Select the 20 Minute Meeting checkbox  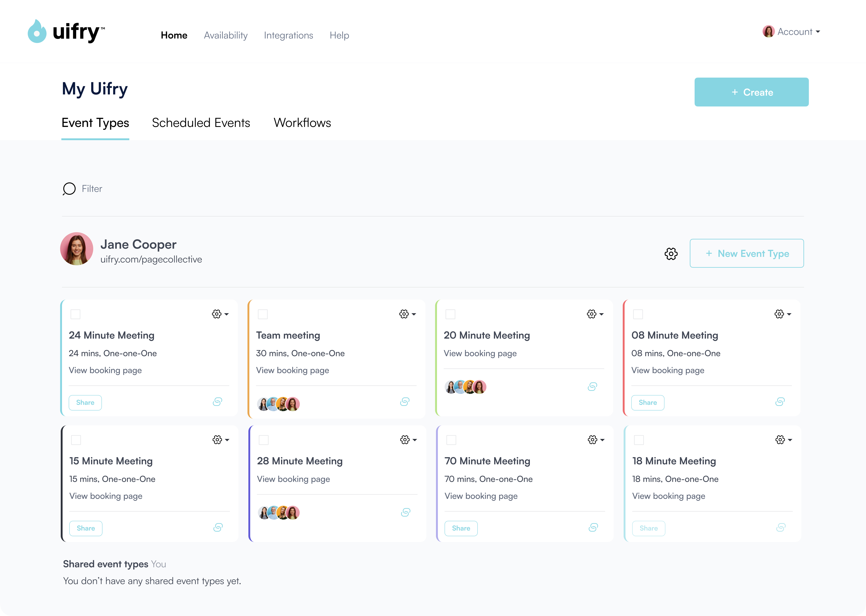pyautogui.click(x=450, y=314)
